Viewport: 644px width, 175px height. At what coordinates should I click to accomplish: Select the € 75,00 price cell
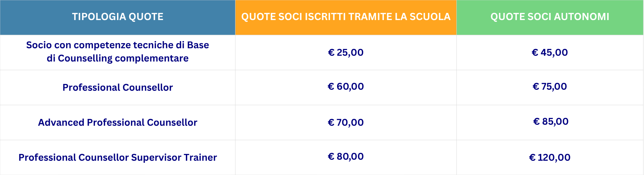[550, 86]
